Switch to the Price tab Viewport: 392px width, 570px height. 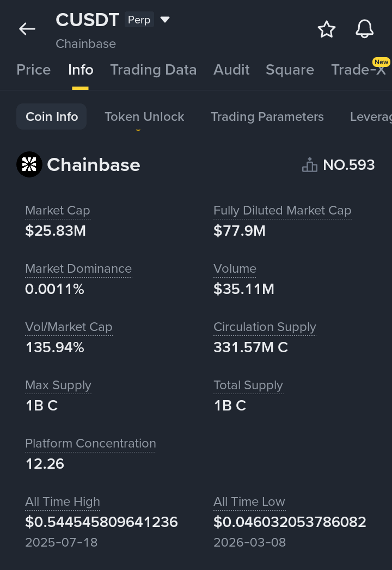coord(34,70)
